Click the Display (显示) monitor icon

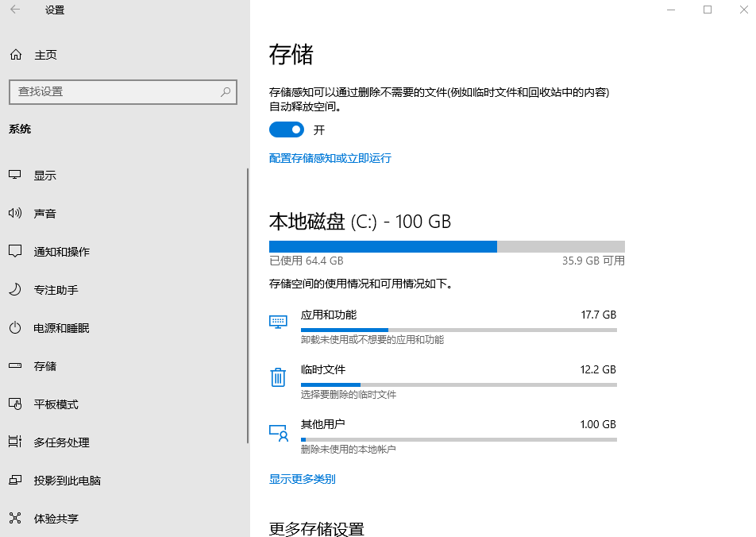pyautogui.click(x=15, y=176)
